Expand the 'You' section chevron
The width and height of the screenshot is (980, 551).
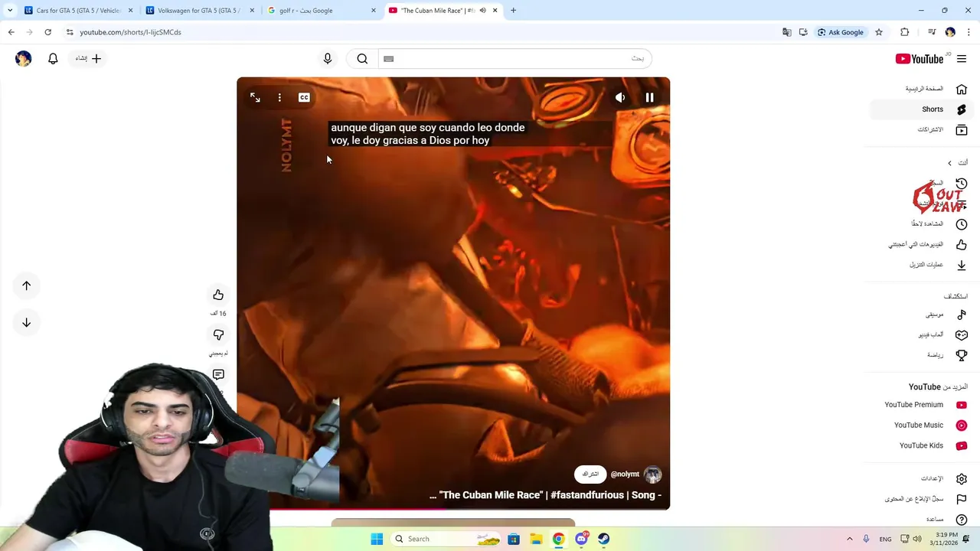coord(949,163)
